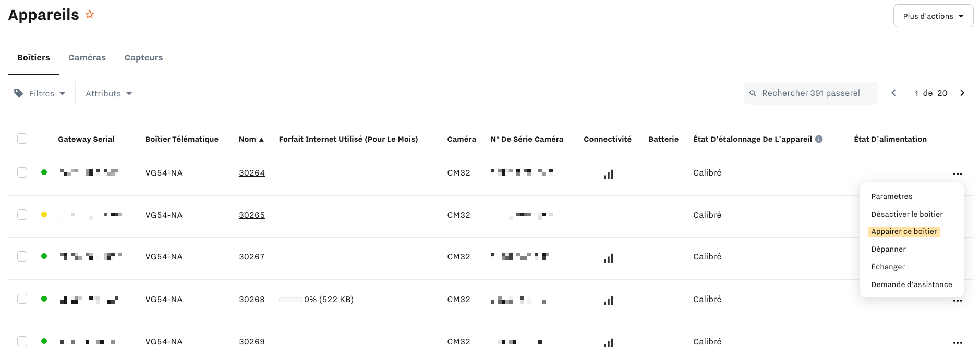Open the Filtres dropdown

40,93
